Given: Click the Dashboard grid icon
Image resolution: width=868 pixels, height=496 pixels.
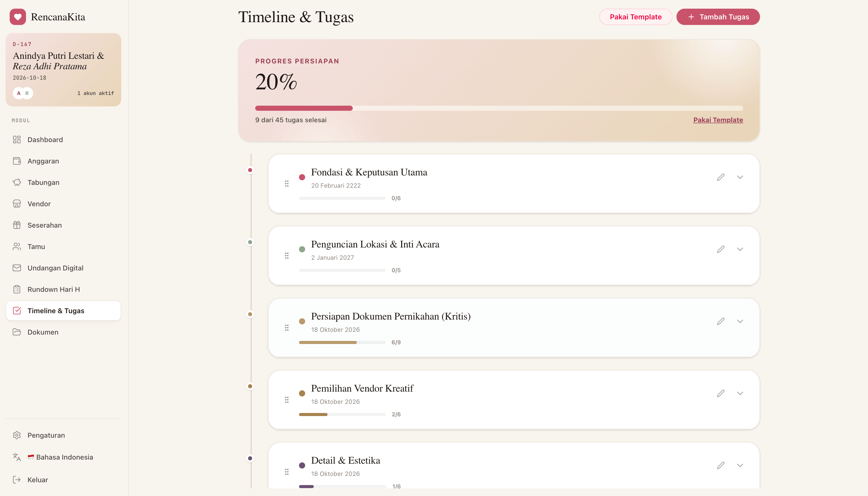Looking at the screenshot, I should 17,140.
